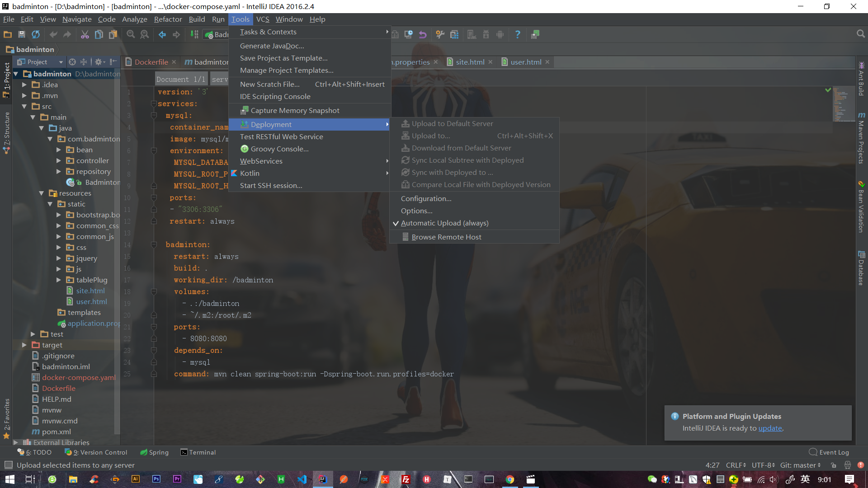The width and height of the screenshot is (868, 488).
Task: Expand the repository package
Action: click(x=59, y=171)
